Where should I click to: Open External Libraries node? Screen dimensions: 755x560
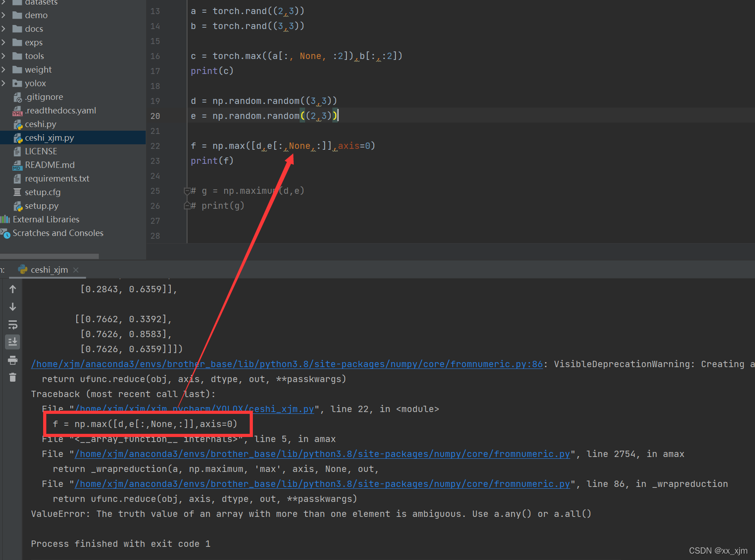point(46,220)
